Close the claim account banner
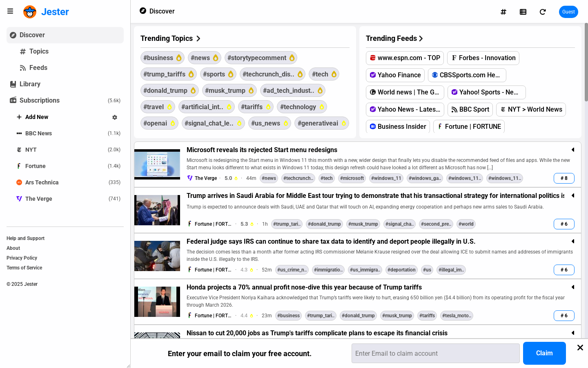The image size is (588, 368). (580, 348)
